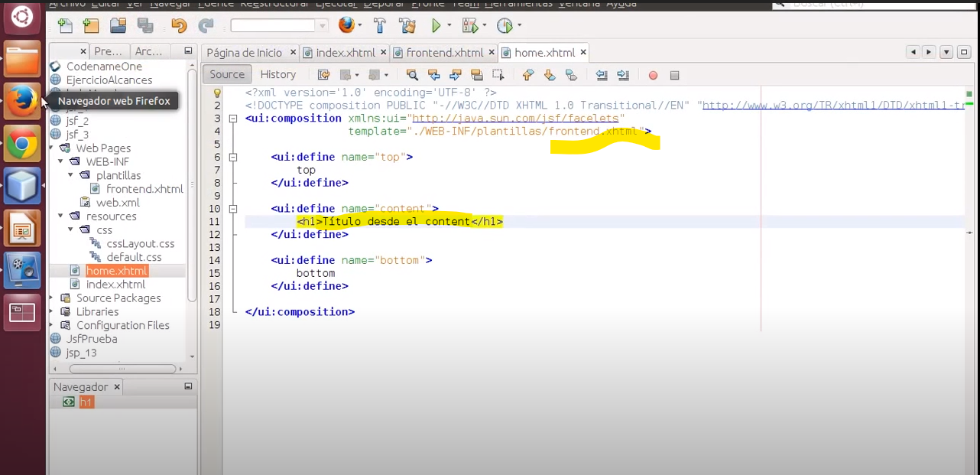
Task: Switch to Source editor view
Action: click(x=227, y=74)
